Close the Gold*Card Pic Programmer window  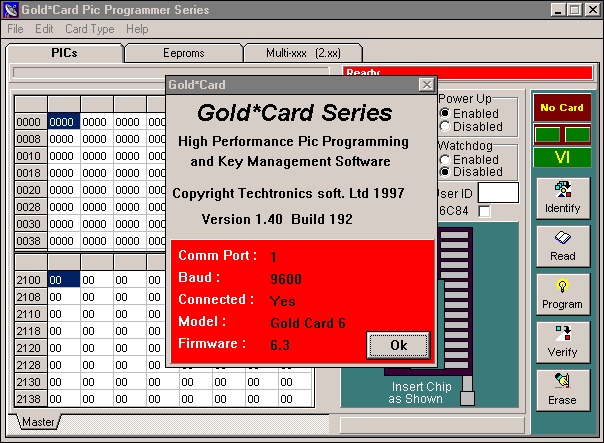click(592, 10)
